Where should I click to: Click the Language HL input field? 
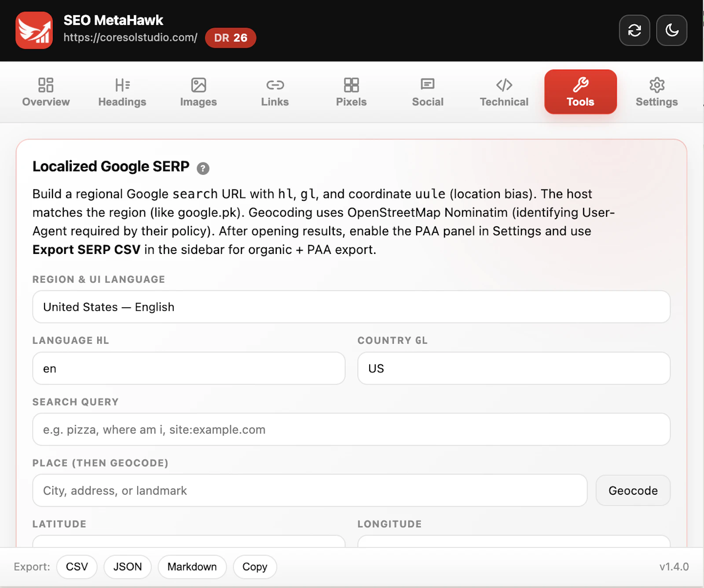(x=189, y=368)
